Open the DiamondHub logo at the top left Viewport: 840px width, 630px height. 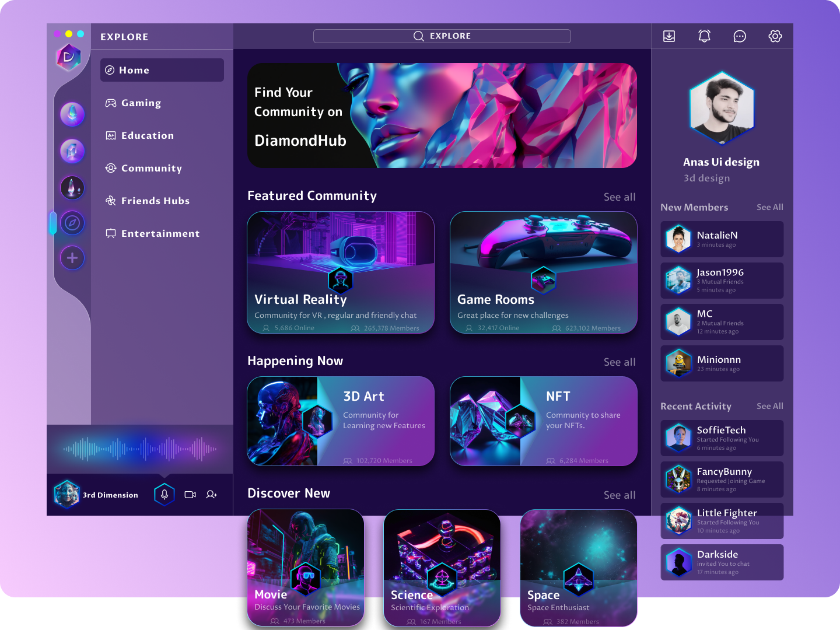(x=68, y=56)
